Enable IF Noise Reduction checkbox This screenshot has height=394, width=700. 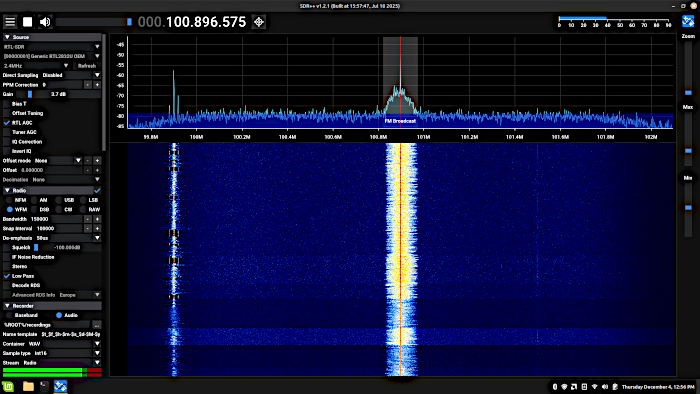pyautogui.click(x=7, y=257)
